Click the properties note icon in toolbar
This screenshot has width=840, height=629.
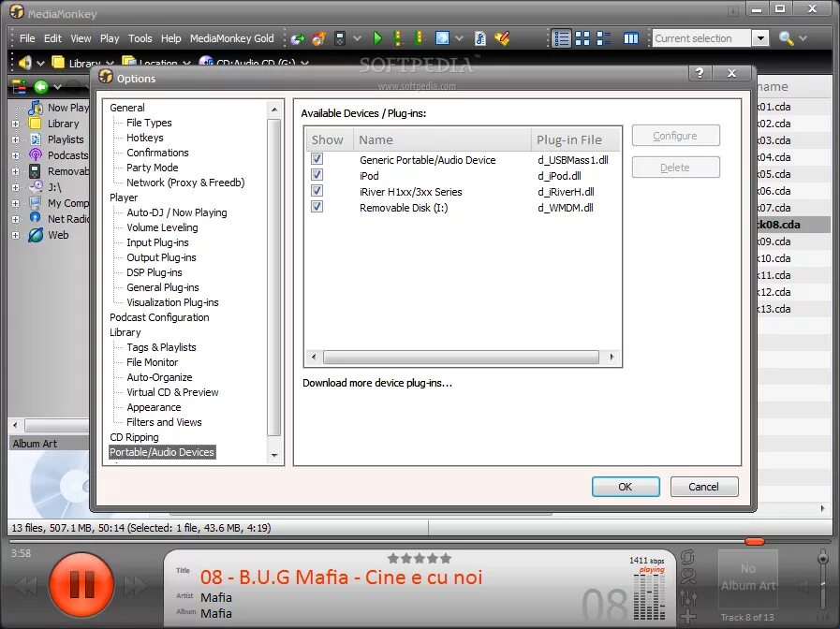pos(480,38)
